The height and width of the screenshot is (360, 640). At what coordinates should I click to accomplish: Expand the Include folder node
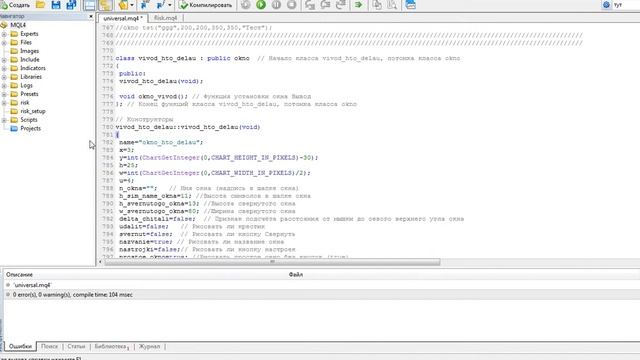pos(4,60)
